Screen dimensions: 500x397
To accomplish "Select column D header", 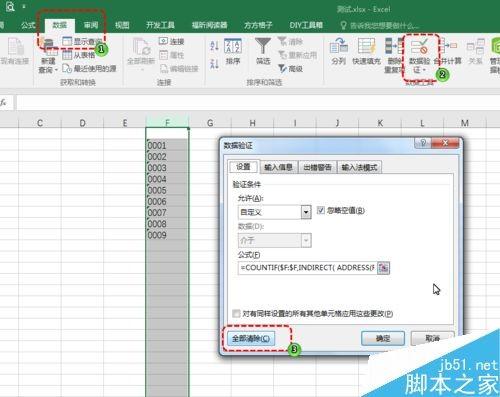I will coord(82,123).
